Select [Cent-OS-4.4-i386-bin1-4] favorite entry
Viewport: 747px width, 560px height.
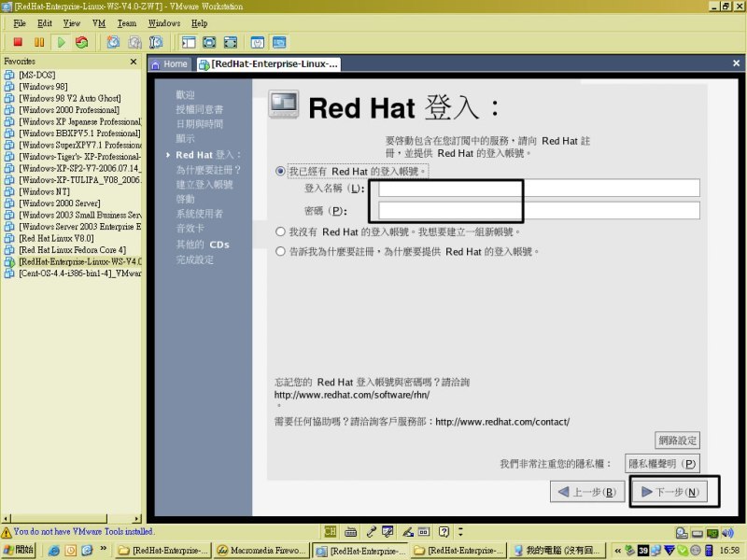(x=80, y=273)
